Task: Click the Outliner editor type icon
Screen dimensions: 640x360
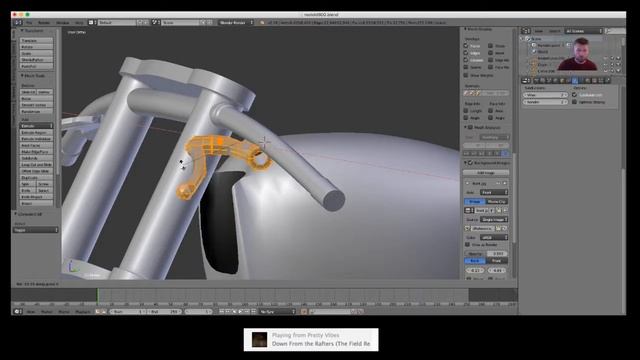Action: point(526,31)
